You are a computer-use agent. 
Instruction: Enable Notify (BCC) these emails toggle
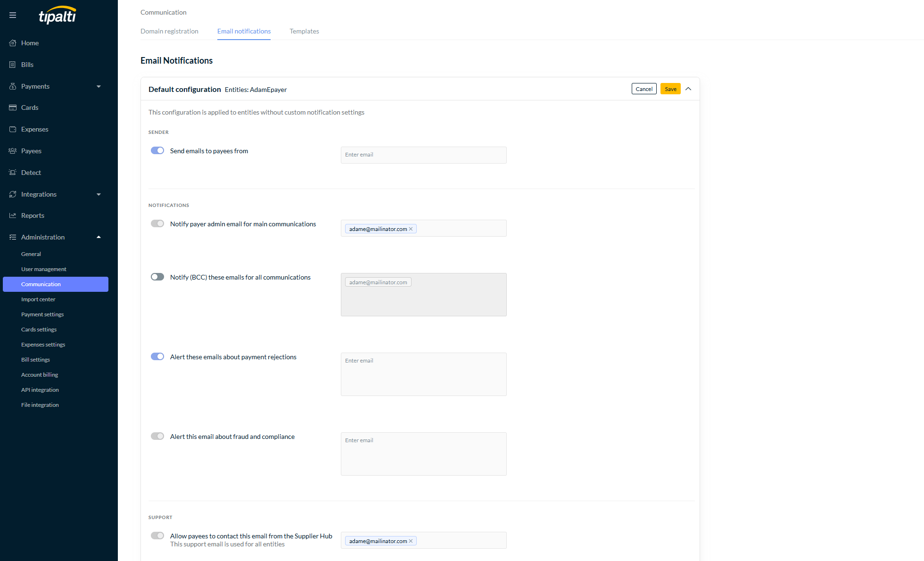pos(157,277)
